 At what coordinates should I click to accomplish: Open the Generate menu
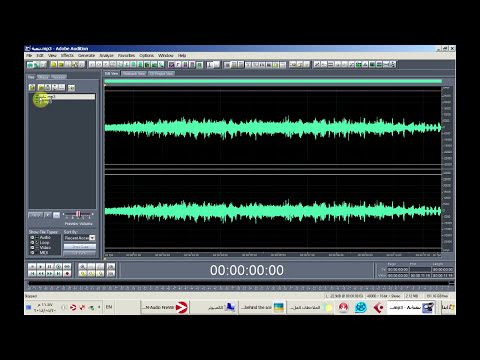click(86, 55)
